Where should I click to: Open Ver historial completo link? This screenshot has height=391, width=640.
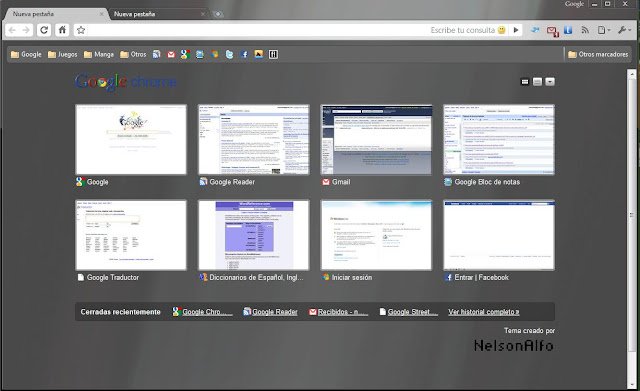[484, 312]
